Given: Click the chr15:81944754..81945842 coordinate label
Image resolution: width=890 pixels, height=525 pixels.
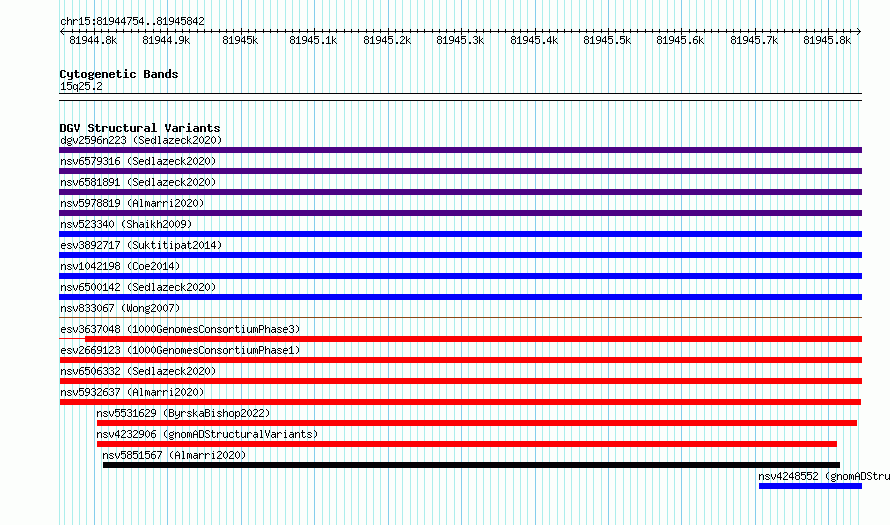Looking at the screenshot, I should point(132,22).
